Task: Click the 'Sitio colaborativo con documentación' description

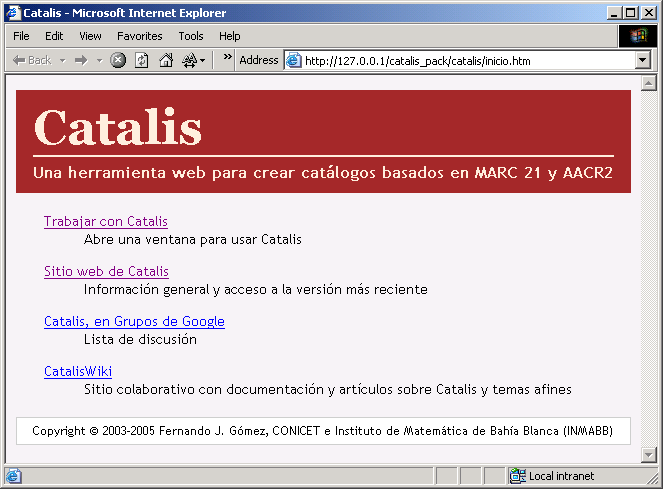Action: [x=328, y=389]
